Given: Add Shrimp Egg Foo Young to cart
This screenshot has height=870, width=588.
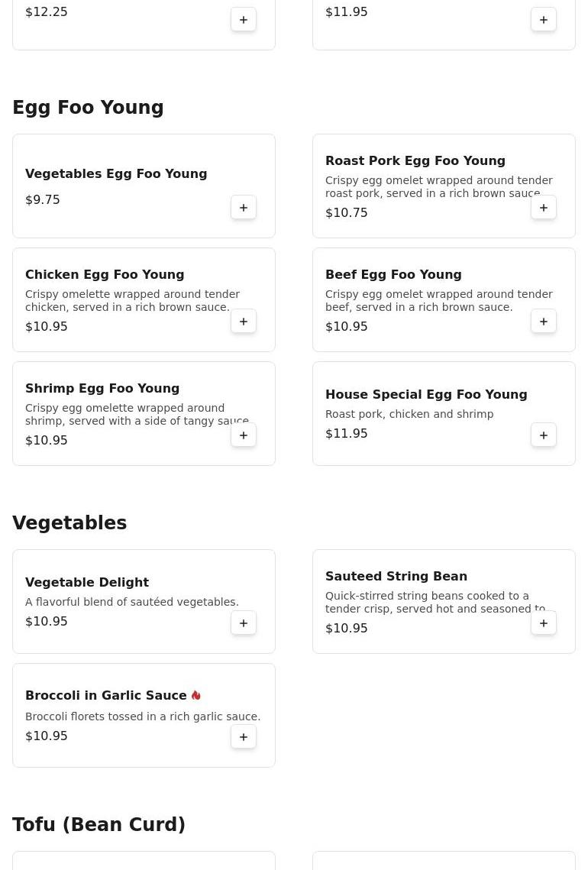Looking at the screenshot, I should (x=244, y=435).
